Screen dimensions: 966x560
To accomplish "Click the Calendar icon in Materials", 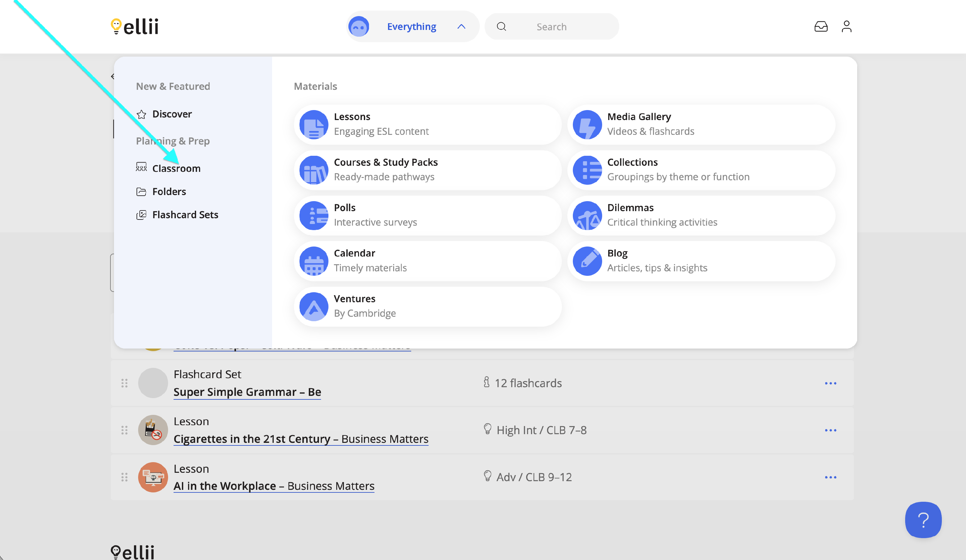I will click(314, 261).
